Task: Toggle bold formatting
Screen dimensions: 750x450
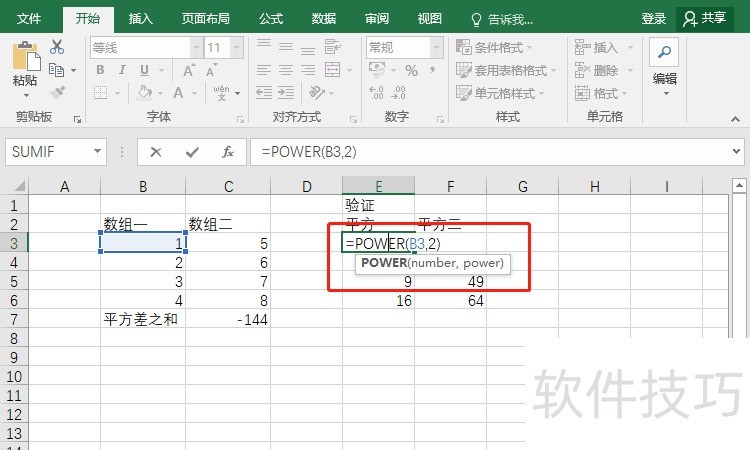Action: (100, 70)
